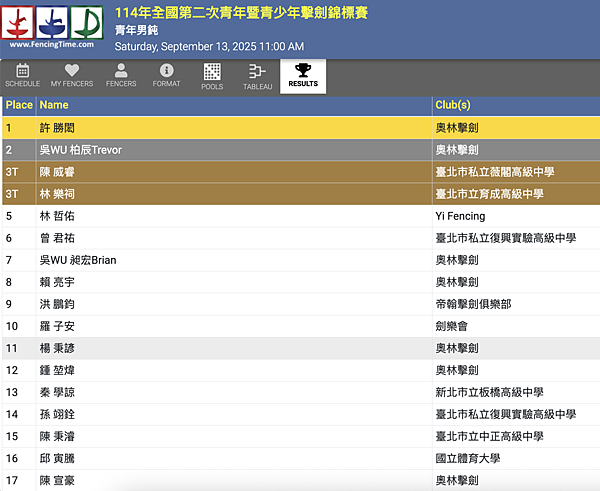This screenshot has width=600, height=491.
Task: Select highlighted fencer 楊 秉諺
Action: pos(57,348)
